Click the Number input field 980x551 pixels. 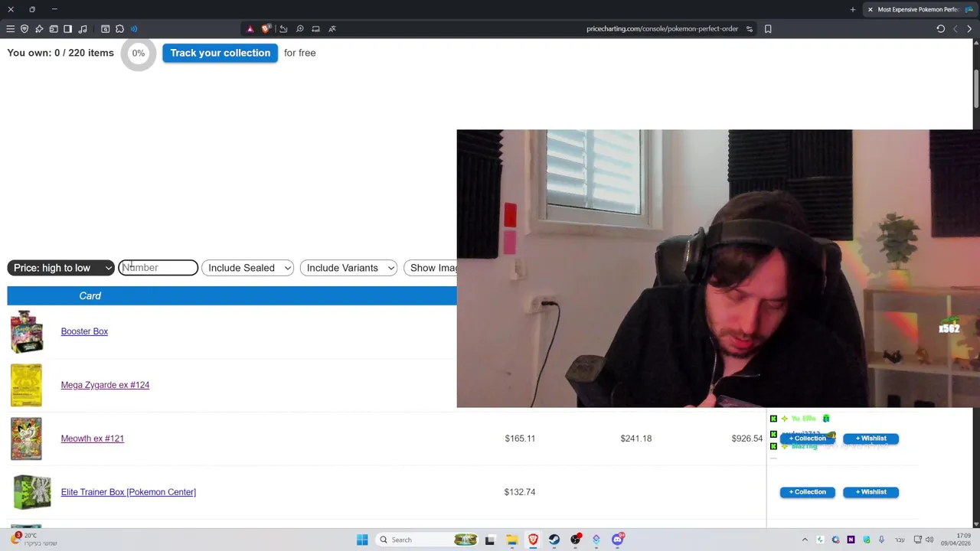click(158, 268)
